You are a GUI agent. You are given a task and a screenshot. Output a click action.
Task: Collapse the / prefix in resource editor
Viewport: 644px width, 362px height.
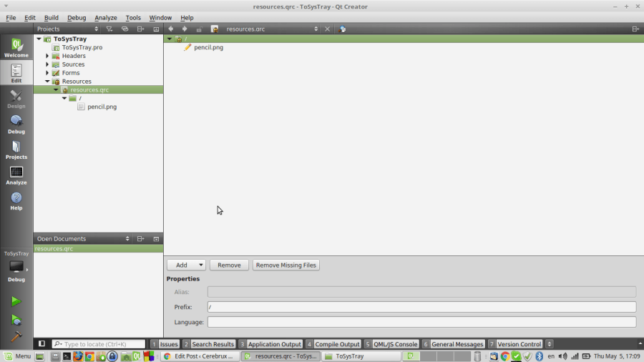169,39
